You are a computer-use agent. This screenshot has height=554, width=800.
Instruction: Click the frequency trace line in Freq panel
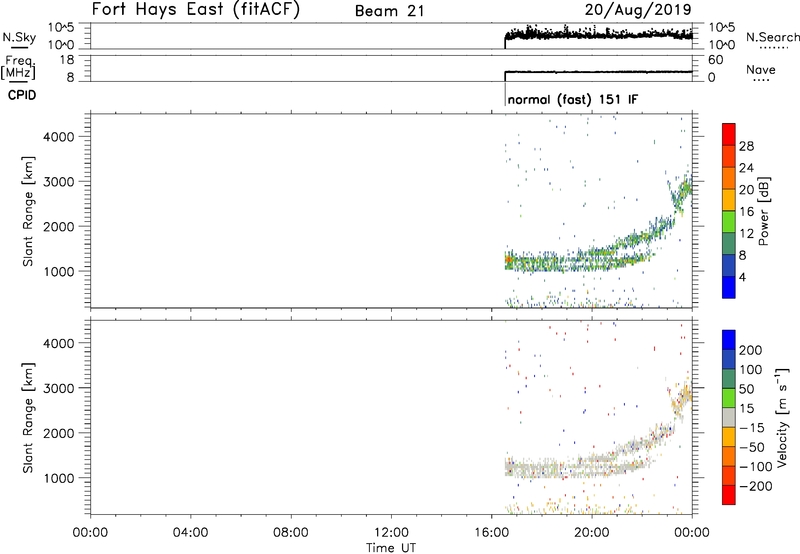[598, 72]
